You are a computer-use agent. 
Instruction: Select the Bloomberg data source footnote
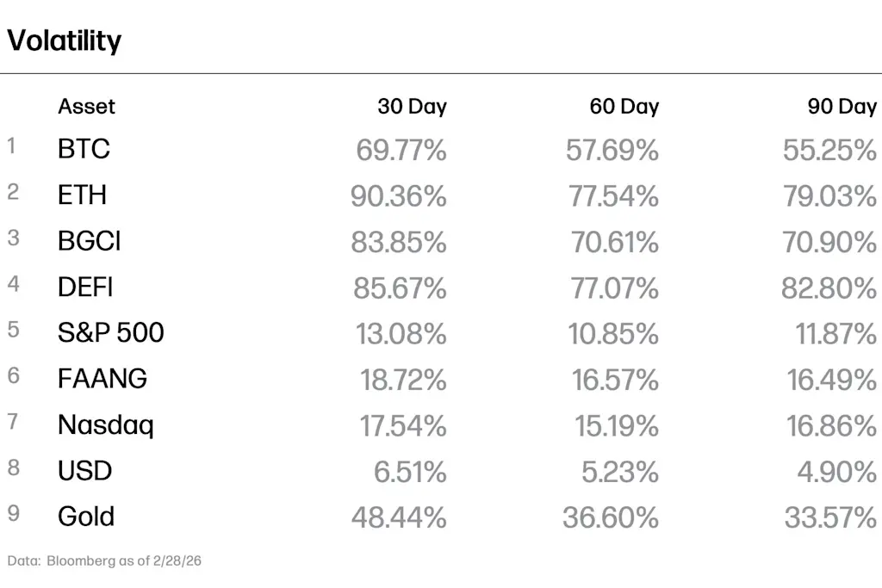pyautogui.click(x=104, y=561)
